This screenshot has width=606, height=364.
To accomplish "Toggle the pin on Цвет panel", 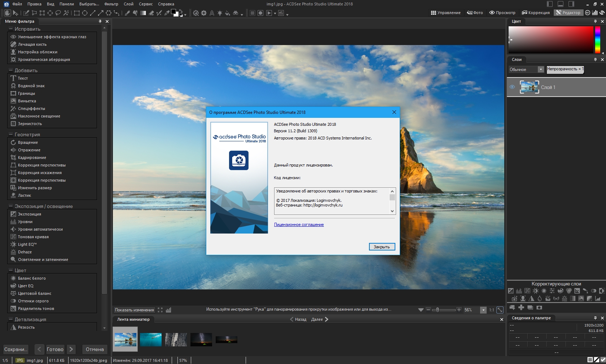I will (596, 21).
